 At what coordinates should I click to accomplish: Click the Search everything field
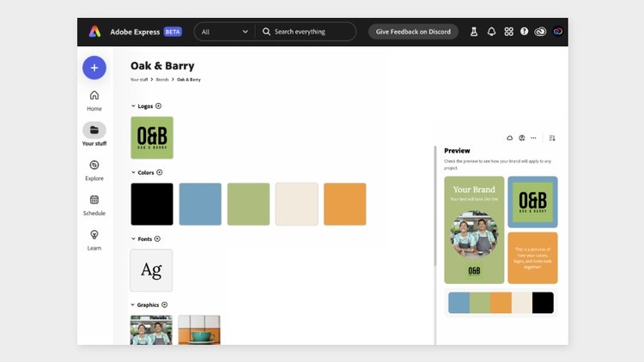click(306, 32)
